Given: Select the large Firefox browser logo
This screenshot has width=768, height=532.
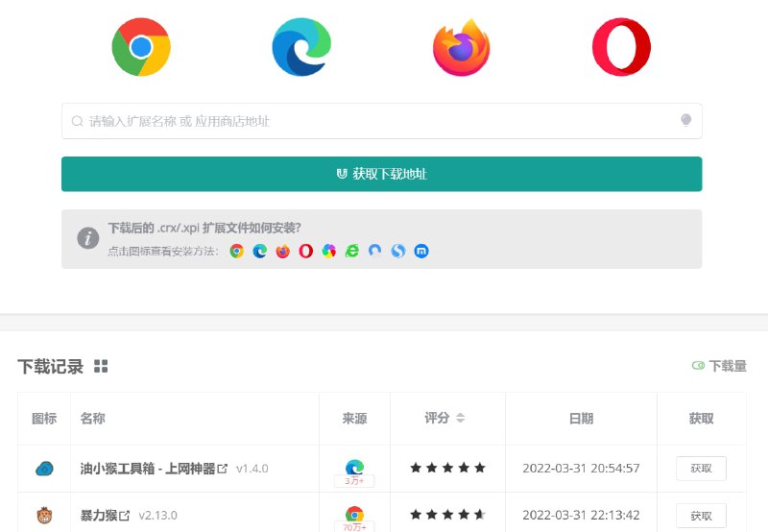Looking at the screenshot, I should point(462,47).
